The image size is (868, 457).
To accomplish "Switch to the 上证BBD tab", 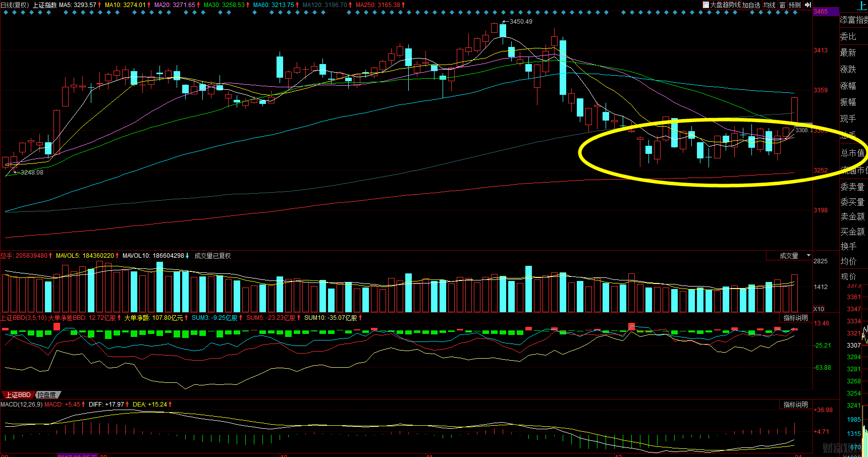I will (18, 395).
